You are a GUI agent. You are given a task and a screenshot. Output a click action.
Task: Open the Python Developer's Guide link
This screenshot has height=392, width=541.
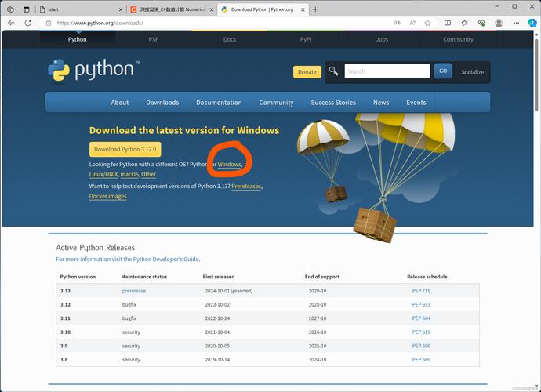(128, 260)
